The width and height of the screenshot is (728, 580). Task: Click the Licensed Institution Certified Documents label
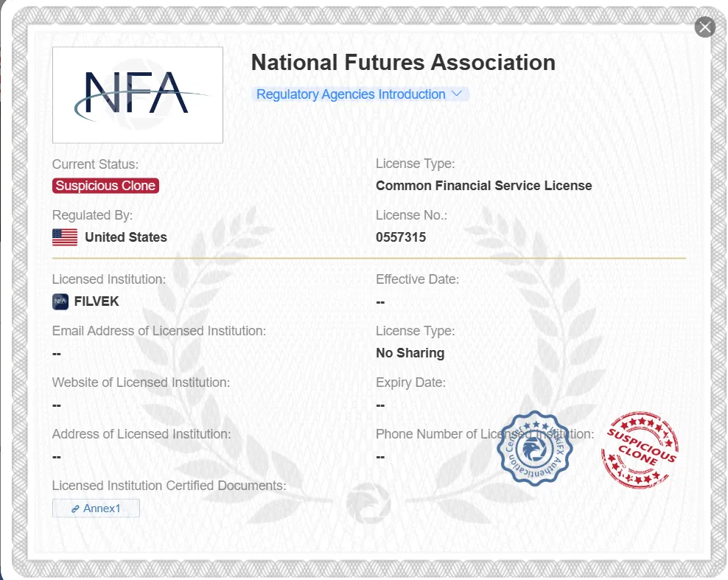click(x=169, y=486)
